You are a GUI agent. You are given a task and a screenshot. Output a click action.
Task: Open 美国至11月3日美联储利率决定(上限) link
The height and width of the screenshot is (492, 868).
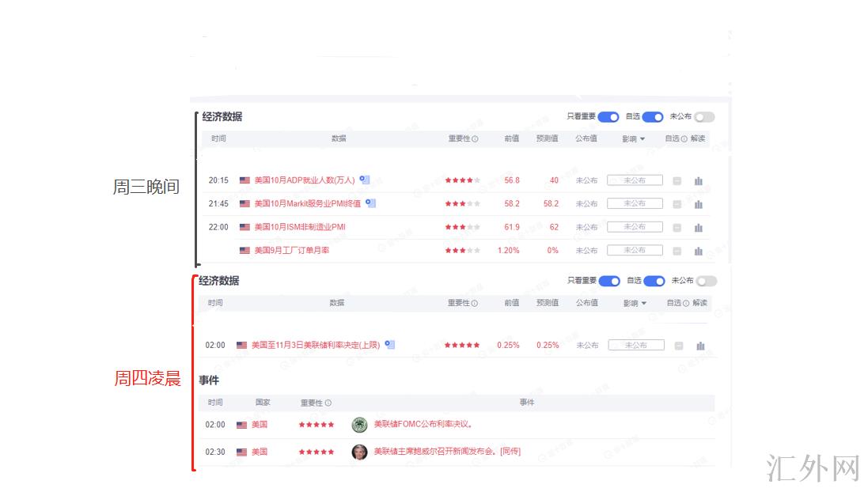pos(316,346)
